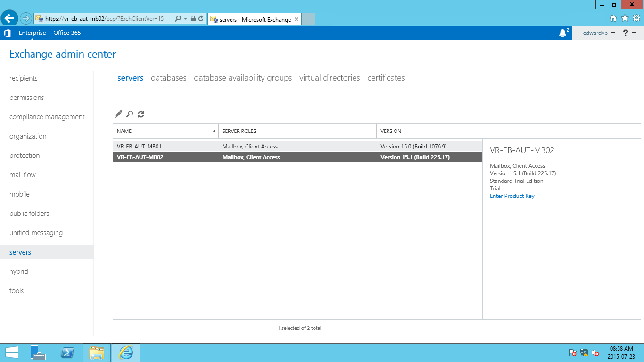Click the address bar search magnifier icon

178,19
